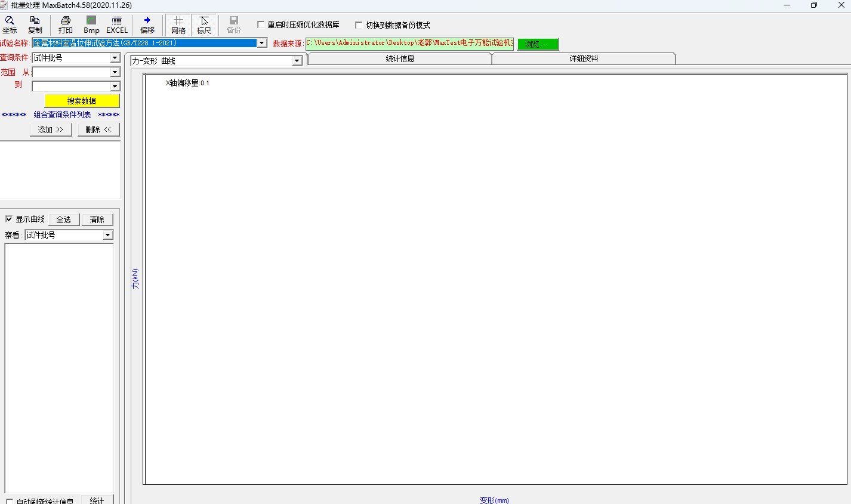The image size is (851, 504).
Task: Switch to the 统计信息 tab
Action: pyautogui.click(x=400, y=58)
